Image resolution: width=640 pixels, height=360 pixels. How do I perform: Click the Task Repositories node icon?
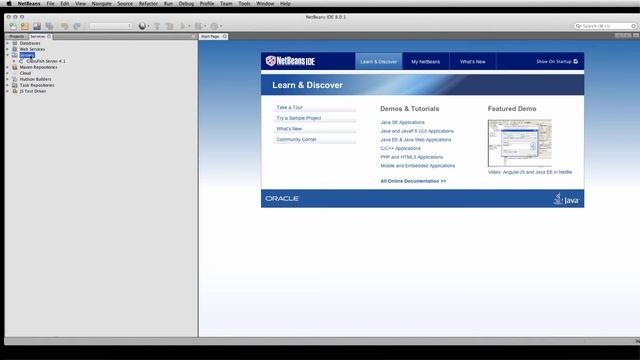click(x=15, y=85)
